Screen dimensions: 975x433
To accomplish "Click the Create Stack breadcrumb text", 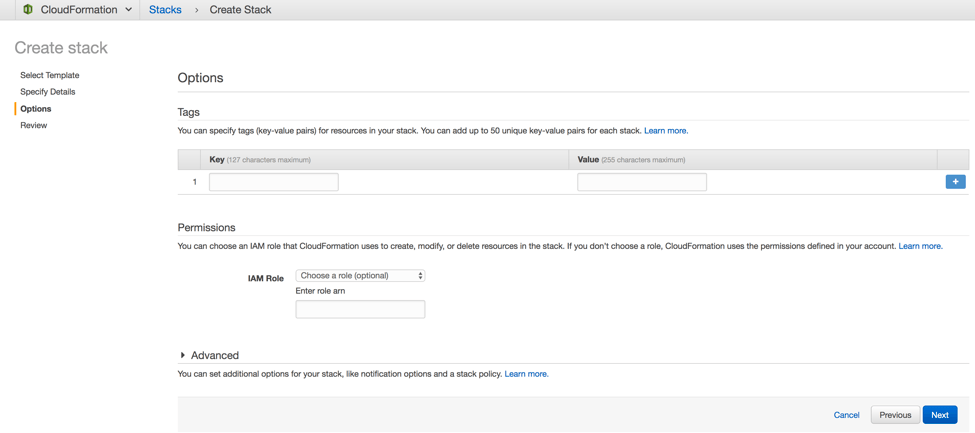I will 240,10.
